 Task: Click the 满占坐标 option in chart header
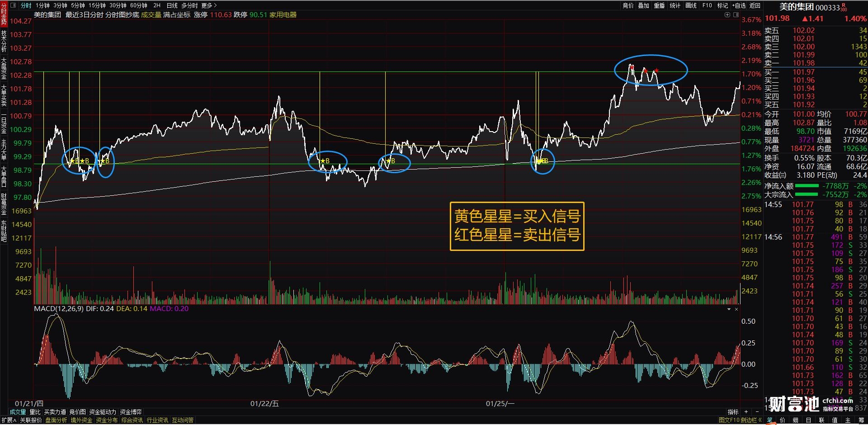click(177, 15)
